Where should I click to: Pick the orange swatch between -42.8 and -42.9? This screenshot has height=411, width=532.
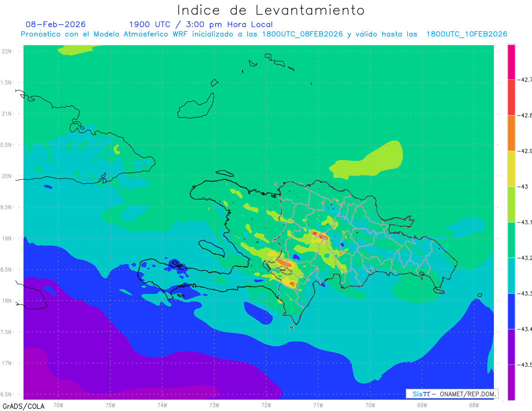point(511,133)
